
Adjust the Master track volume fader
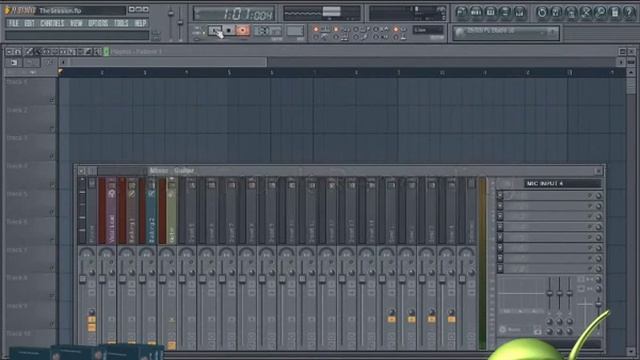point(82,279)
